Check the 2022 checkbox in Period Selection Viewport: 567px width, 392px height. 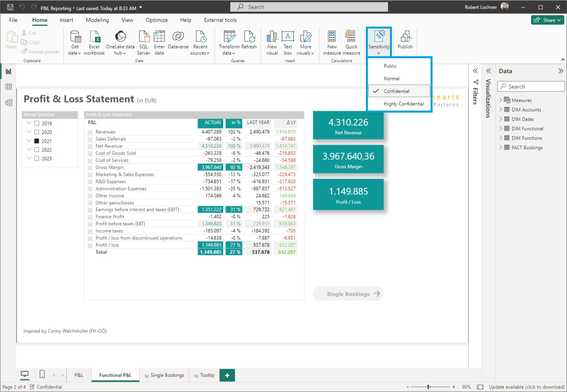[37, 149]
